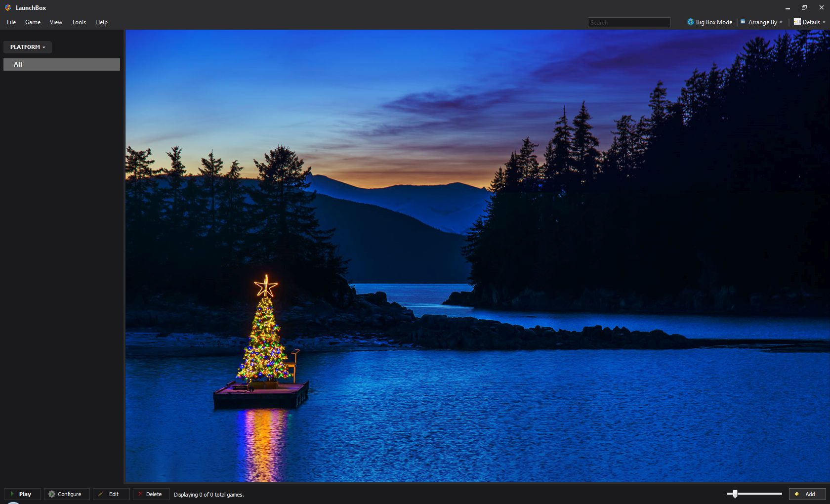Screen dimensions: 830x504
Task: Open the Help menu
Action: 101,22
